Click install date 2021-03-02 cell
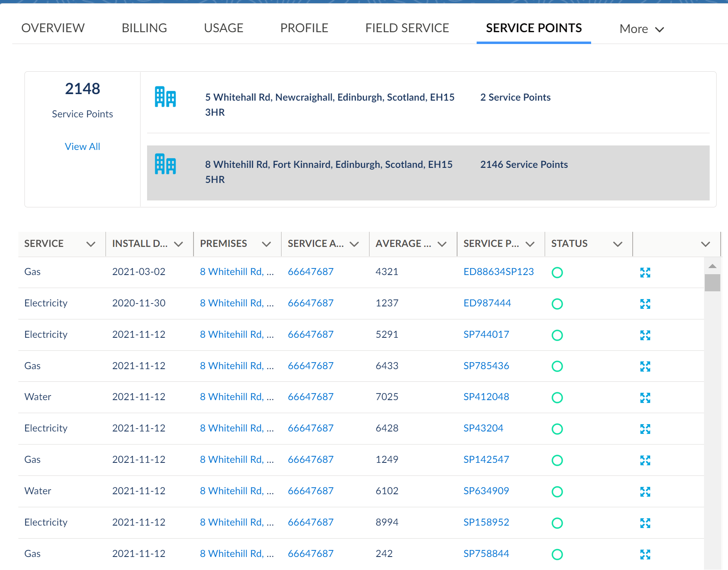Screen dimensions: 728x570 point(139,272)
